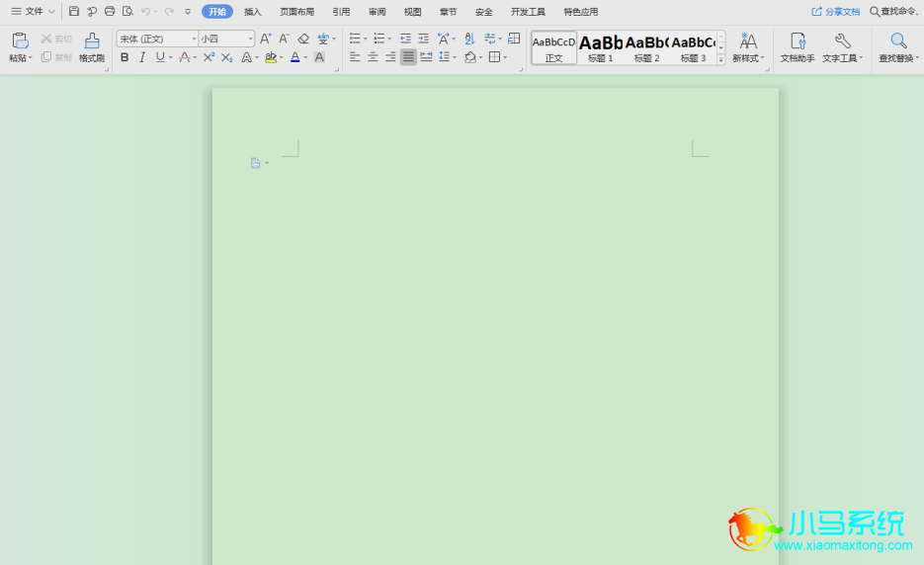This screenshot has height=565, width=924.
Task: Click the Sort A-Z icon
Action: click(469, 39)
